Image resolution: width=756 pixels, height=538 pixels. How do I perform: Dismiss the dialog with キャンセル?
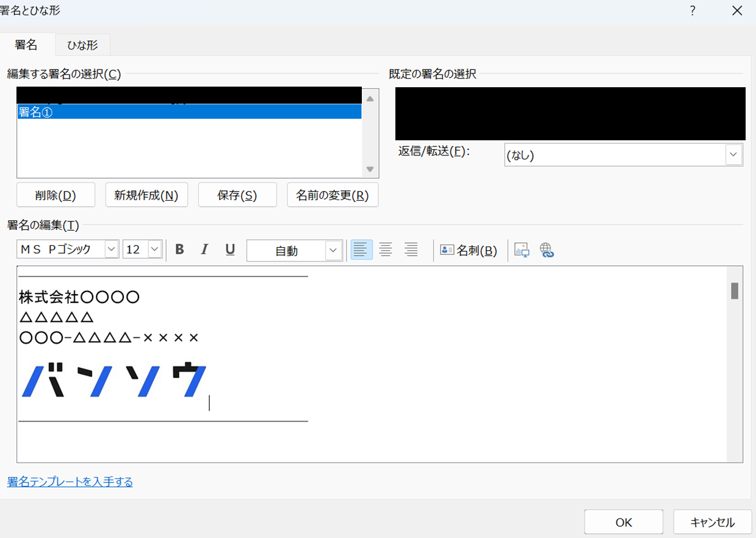coord(713,523)
